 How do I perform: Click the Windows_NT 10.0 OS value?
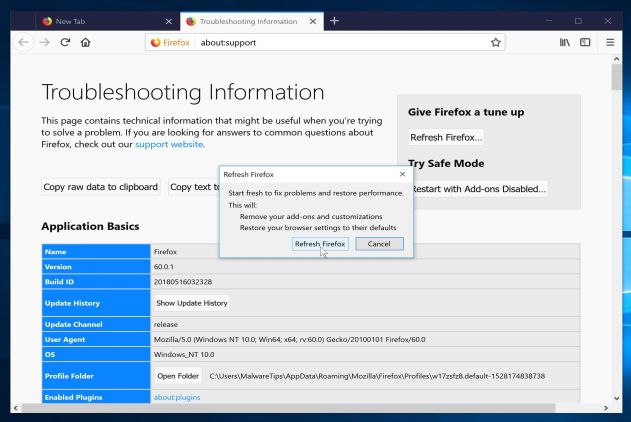click(184, 354)
